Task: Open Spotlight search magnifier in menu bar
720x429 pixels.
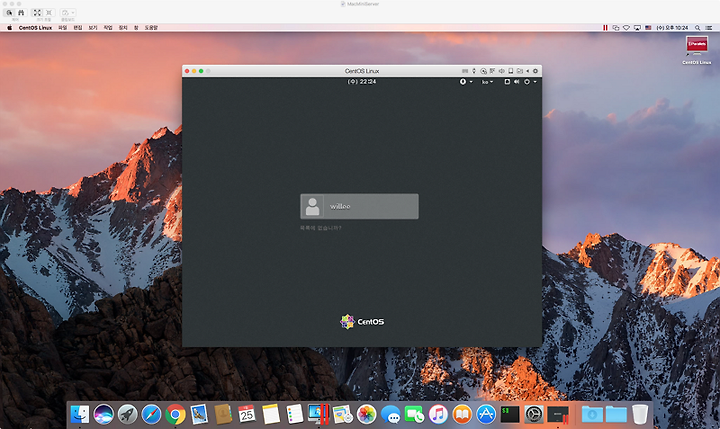Action: coord(698,28)
